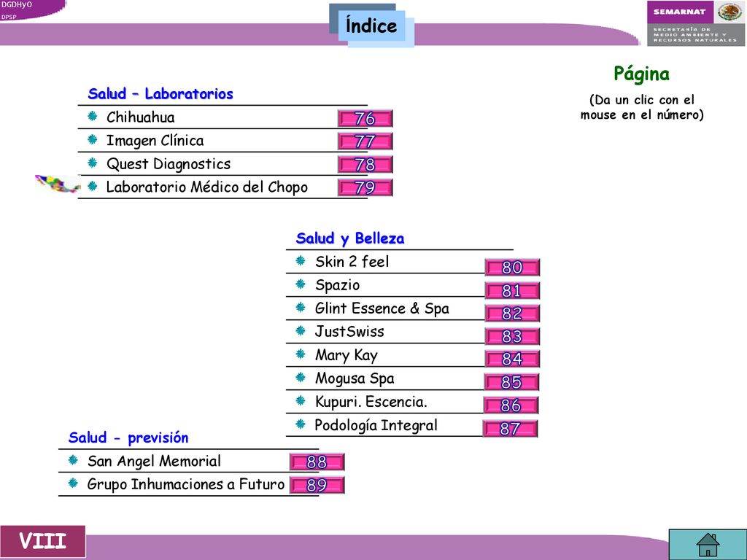Open page 88 for San Angel Memorial
Image resolution: width=747 pixels, height=560 pixels.
[317, 462]
